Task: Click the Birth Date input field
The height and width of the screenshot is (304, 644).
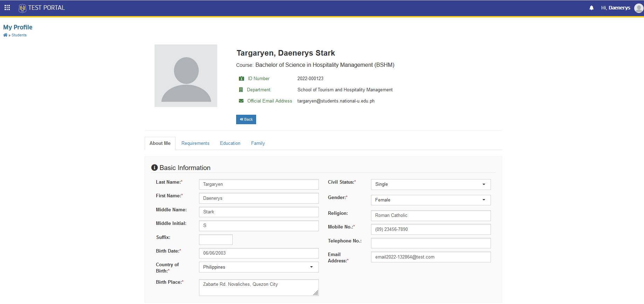Action: [x=259, y=253]
